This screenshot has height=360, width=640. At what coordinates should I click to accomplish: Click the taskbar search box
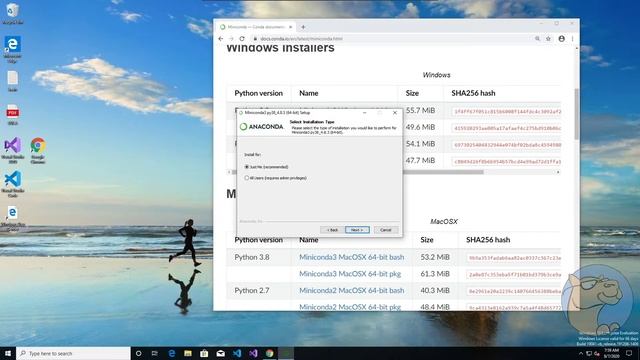pyautogui.click(x=73, y=353)
